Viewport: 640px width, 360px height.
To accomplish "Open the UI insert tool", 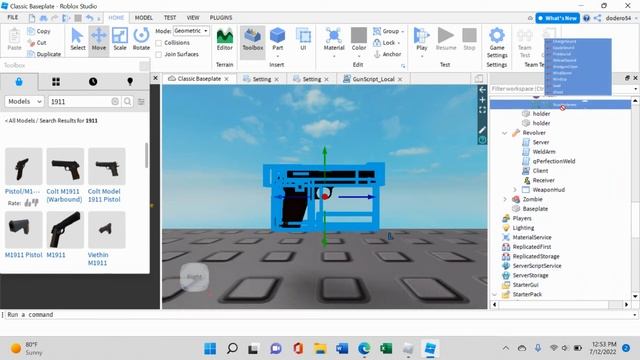I will [303, 39].
